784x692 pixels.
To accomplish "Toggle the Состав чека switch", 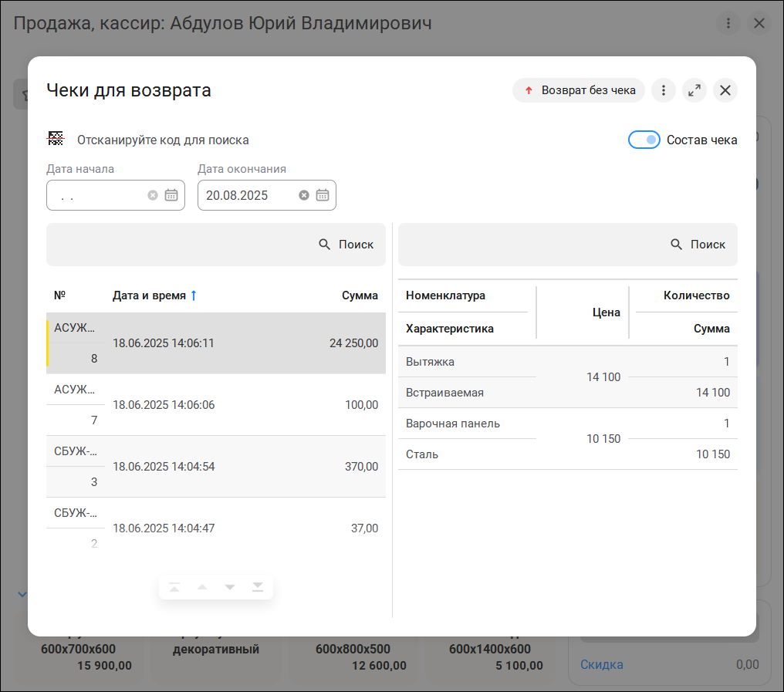I will click(644, 140).
